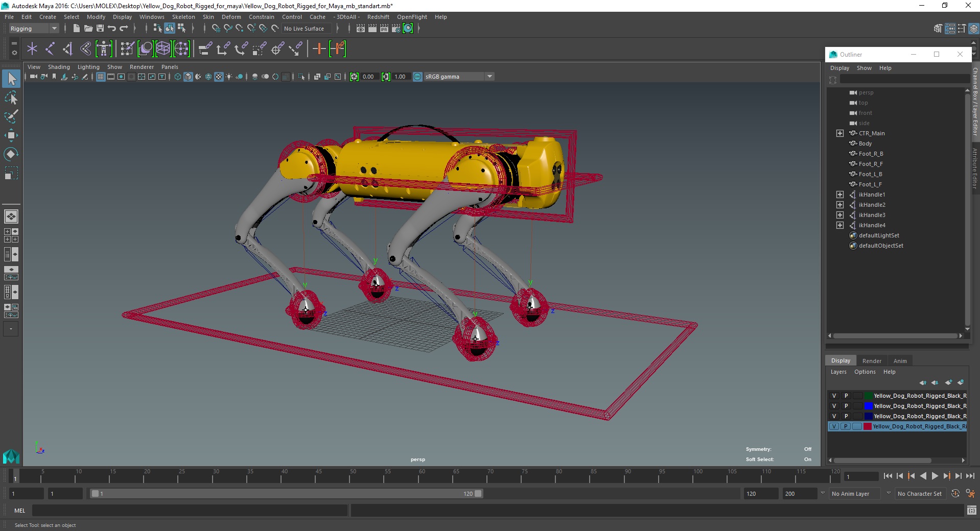Open the Layers menu in Layer Editor
980x531 pixels.
(x=838, y=372)
